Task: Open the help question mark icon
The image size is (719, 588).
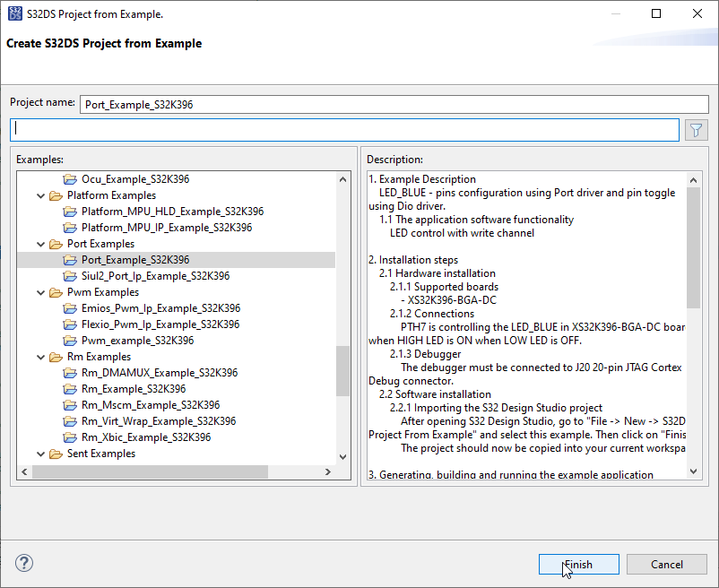Action: coord(24,564)
